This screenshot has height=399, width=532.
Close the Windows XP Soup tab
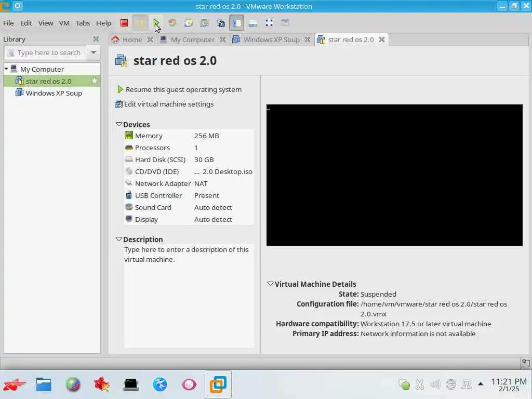click(x=308, y=39)
